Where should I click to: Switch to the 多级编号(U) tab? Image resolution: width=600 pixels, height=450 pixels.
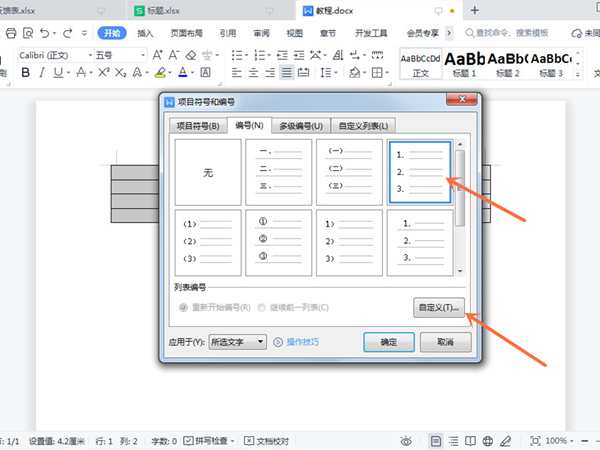pyautogui.click(x=302, y=125)
